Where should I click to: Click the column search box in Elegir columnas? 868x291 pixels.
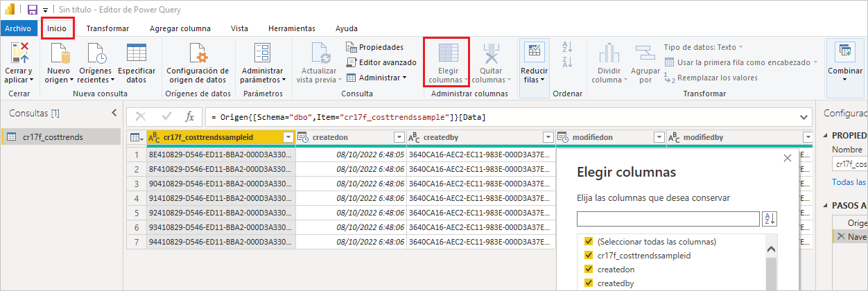pyautogui.click(x=668, y=219)
